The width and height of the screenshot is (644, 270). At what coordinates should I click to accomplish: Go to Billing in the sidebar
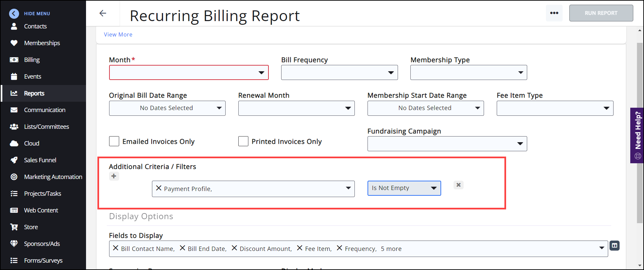pyautogui.click(x=32, y=60)
